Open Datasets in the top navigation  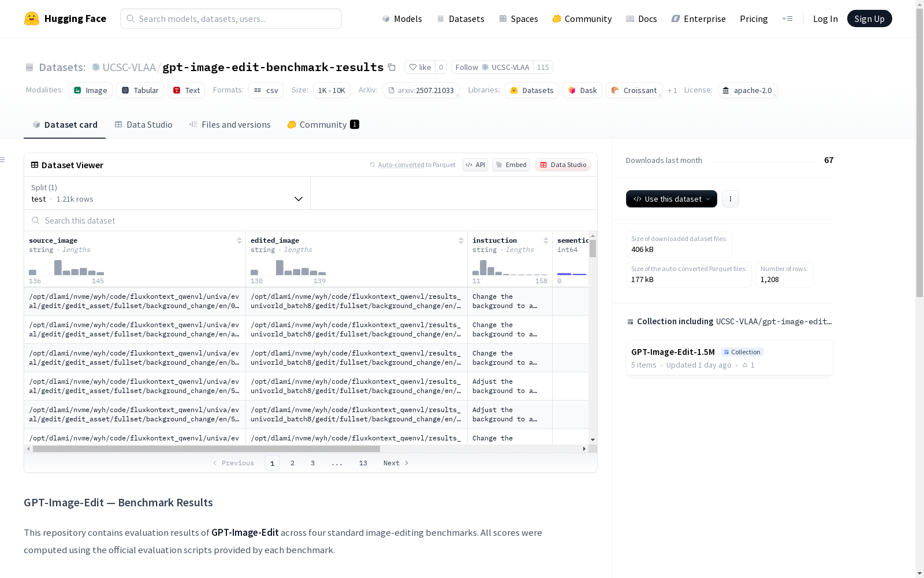pos(460,18)
